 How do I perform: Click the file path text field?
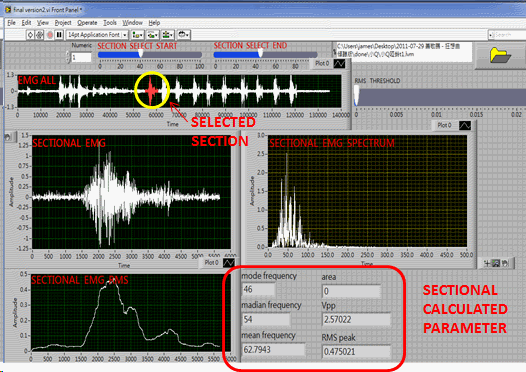pyautogui.click(x=402, y=51)
